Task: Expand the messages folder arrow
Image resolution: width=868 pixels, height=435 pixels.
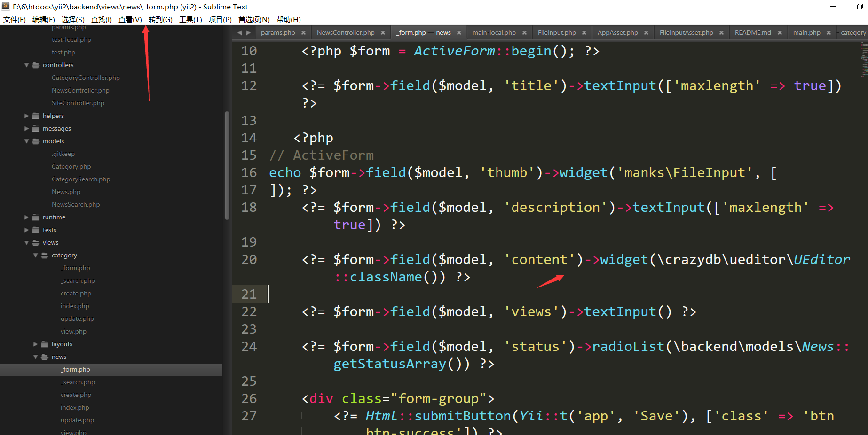Action: [27, 129]
